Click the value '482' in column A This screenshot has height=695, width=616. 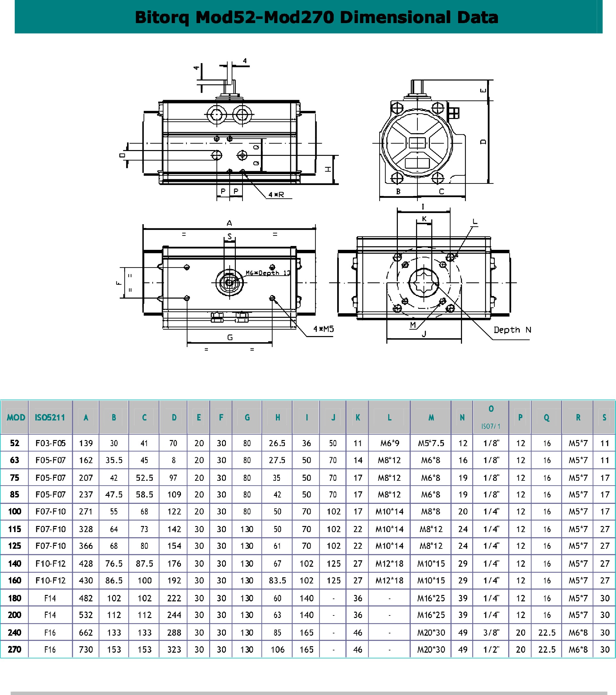(x=86, y=598)
